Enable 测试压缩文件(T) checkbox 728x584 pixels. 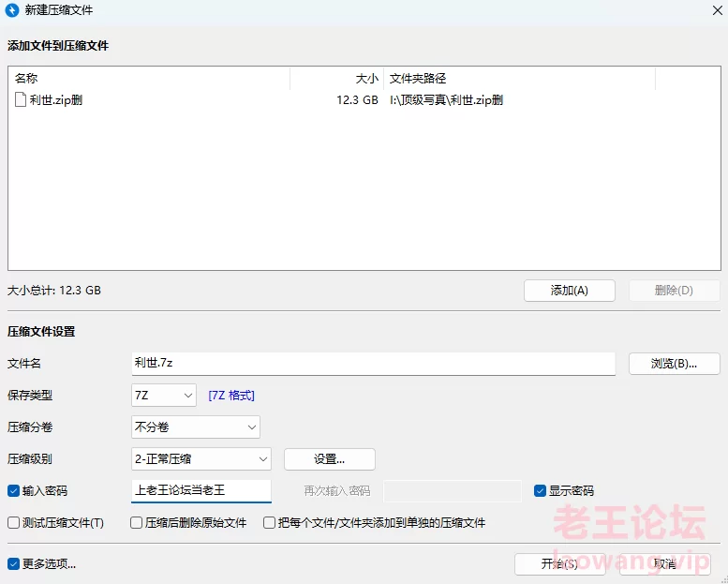(13, 522)
